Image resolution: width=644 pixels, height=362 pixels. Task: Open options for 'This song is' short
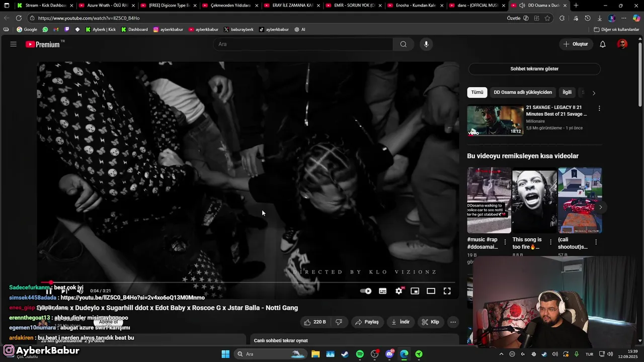coord(550,242)
